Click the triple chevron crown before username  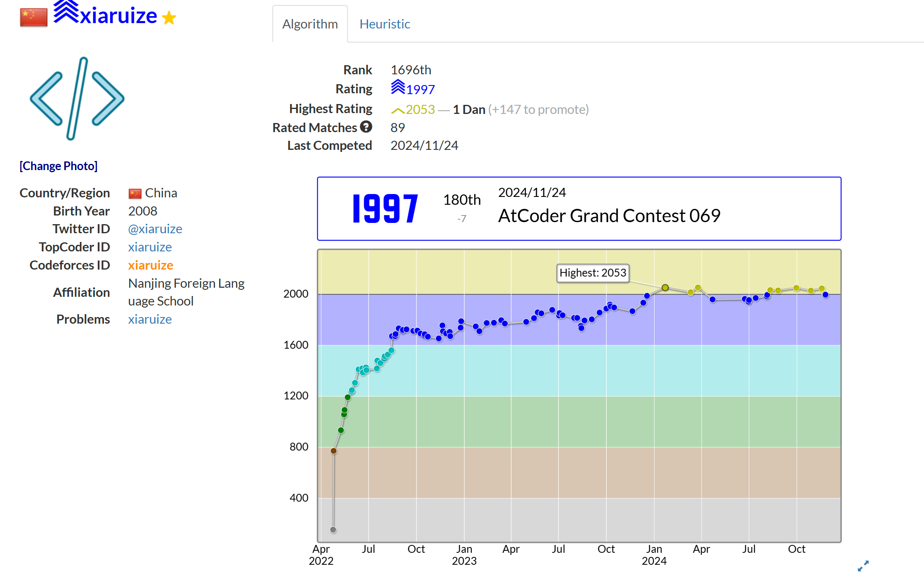[x=65, y=12]
